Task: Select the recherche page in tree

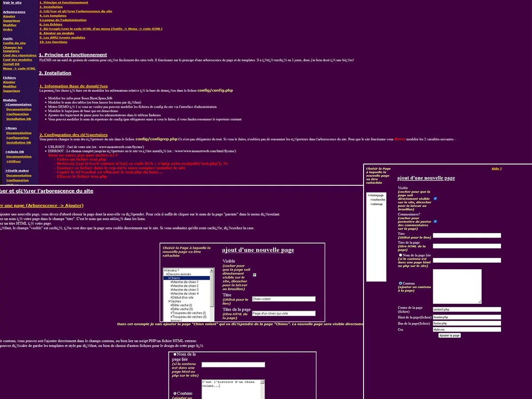Action: point(378,200)
